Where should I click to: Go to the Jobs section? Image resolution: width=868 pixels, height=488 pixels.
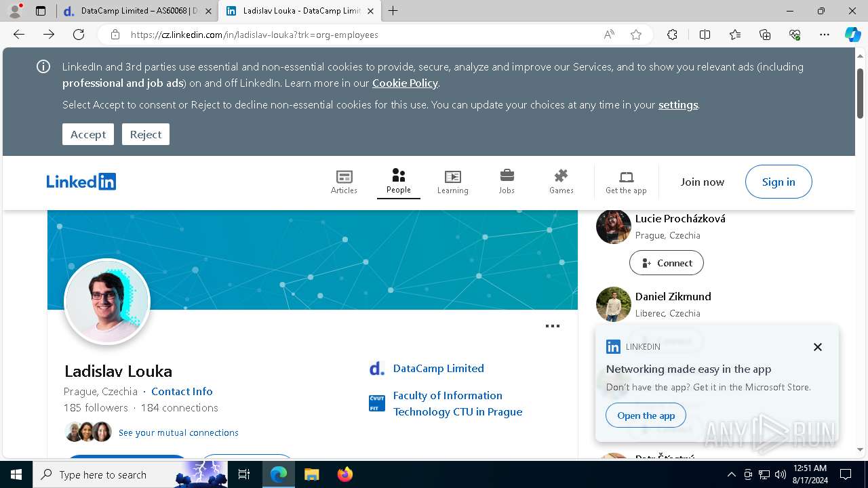pos(507,182)
